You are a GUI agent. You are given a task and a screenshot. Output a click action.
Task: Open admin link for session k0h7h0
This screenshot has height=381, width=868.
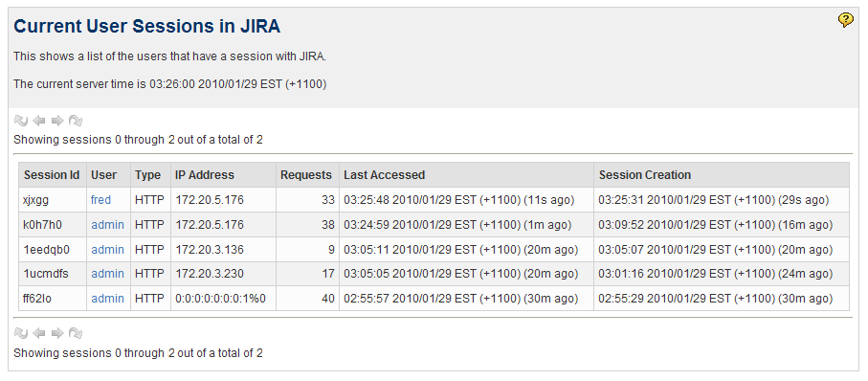pyautogui.click(x=107, y=225)
